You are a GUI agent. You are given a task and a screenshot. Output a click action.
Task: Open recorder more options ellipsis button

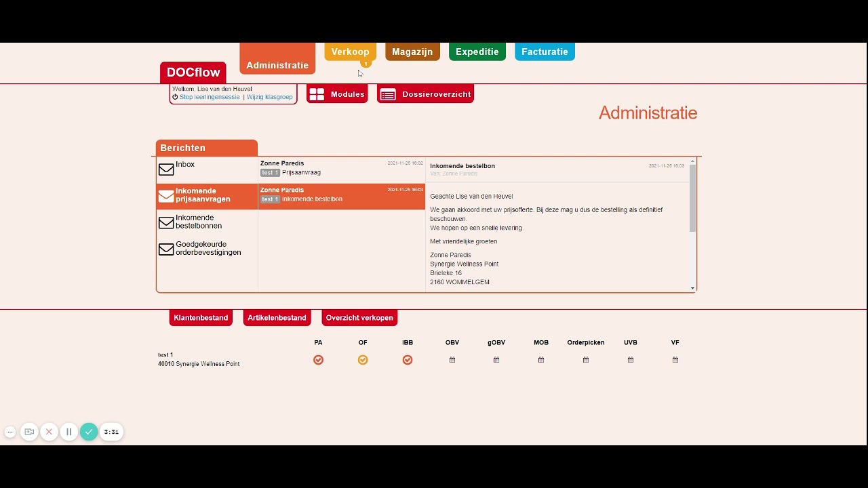9,432
